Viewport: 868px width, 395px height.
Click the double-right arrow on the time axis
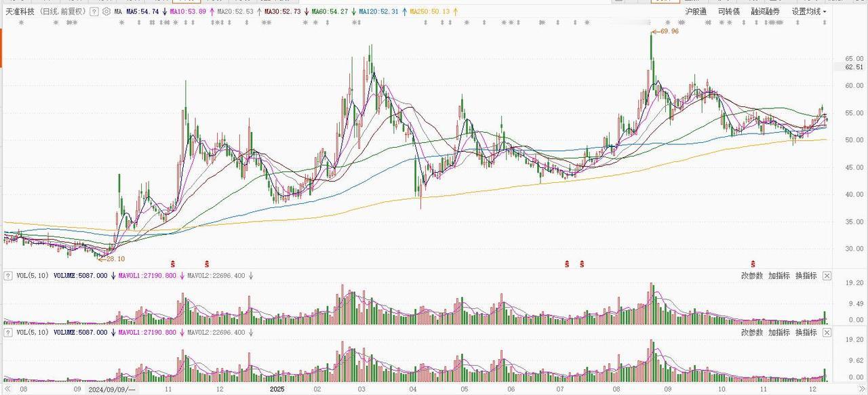(862, 390)
